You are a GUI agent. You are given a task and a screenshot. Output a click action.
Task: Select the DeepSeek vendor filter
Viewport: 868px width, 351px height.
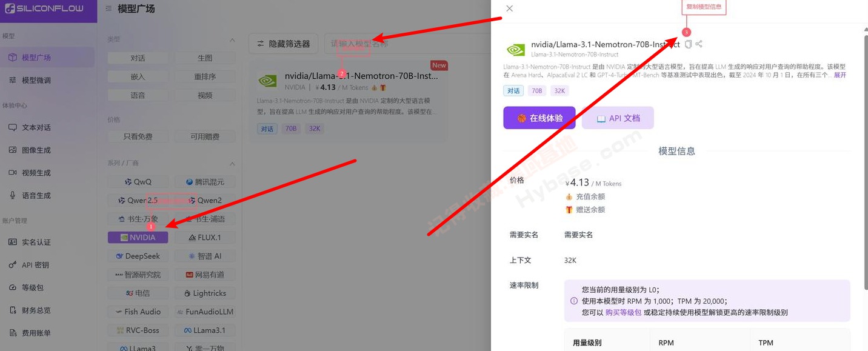pos(138,256)
